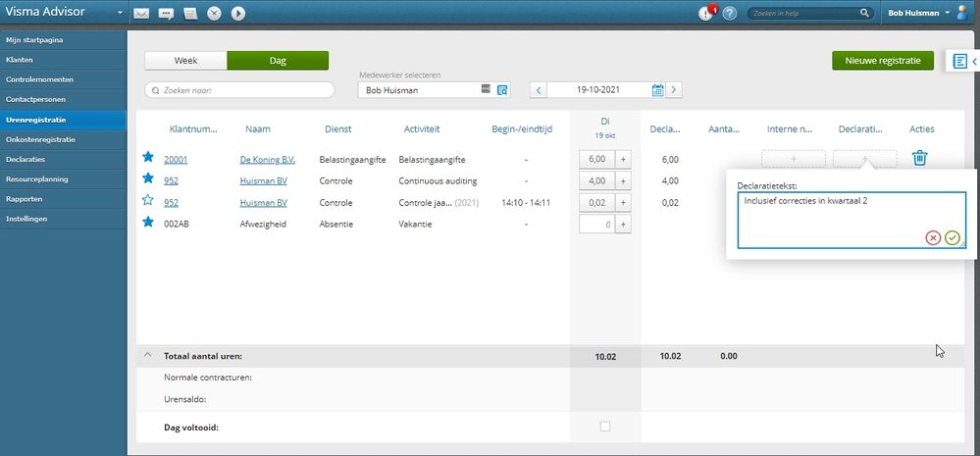
Task: Open the notifications alert icon with badge
Action: coord(706,13)
